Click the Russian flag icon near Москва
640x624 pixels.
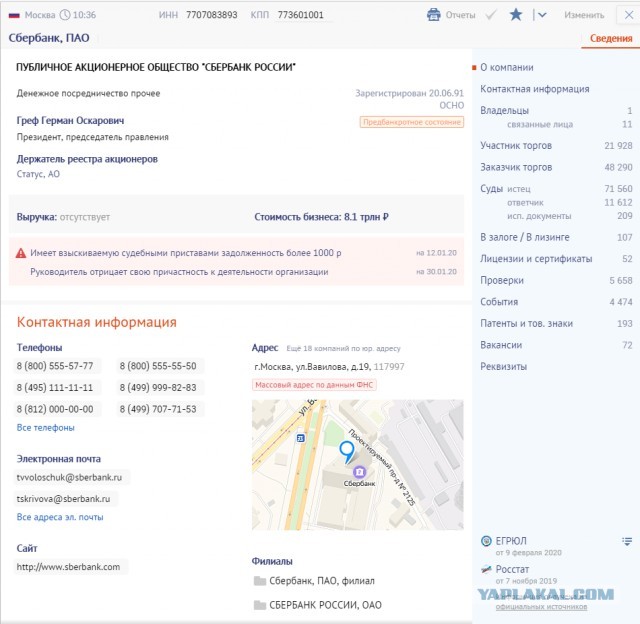click(x=14, y=16)
